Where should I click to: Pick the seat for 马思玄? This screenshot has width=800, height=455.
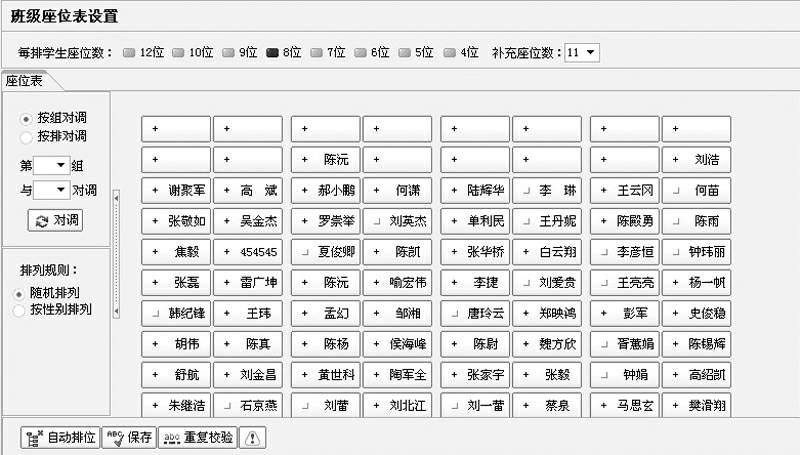(624, 406)
